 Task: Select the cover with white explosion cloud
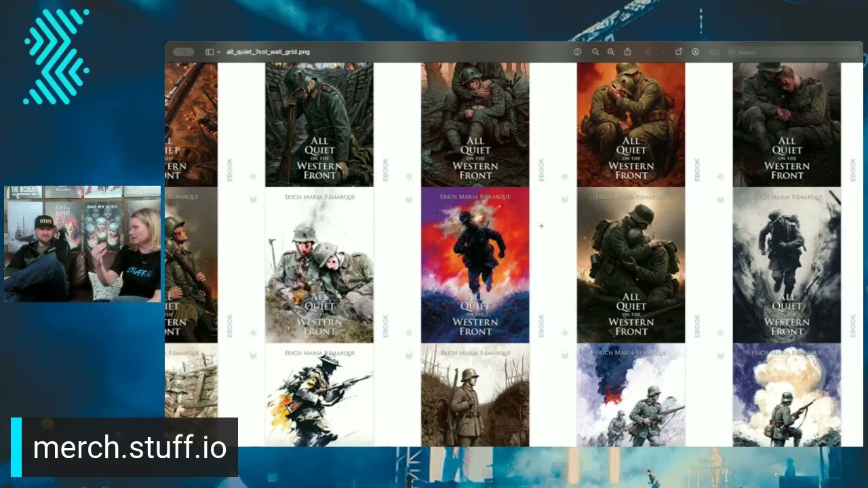tap(787, 395)
